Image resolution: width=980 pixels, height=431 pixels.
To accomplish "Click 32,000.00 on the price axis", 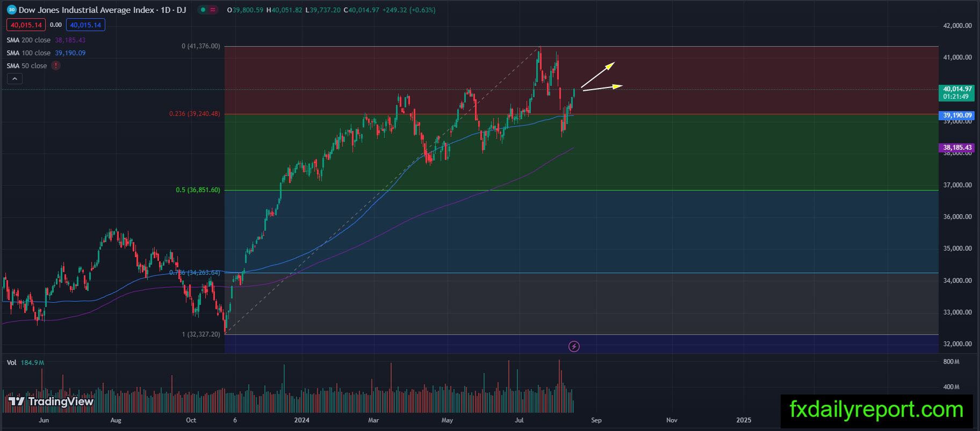I will point(957,344).
